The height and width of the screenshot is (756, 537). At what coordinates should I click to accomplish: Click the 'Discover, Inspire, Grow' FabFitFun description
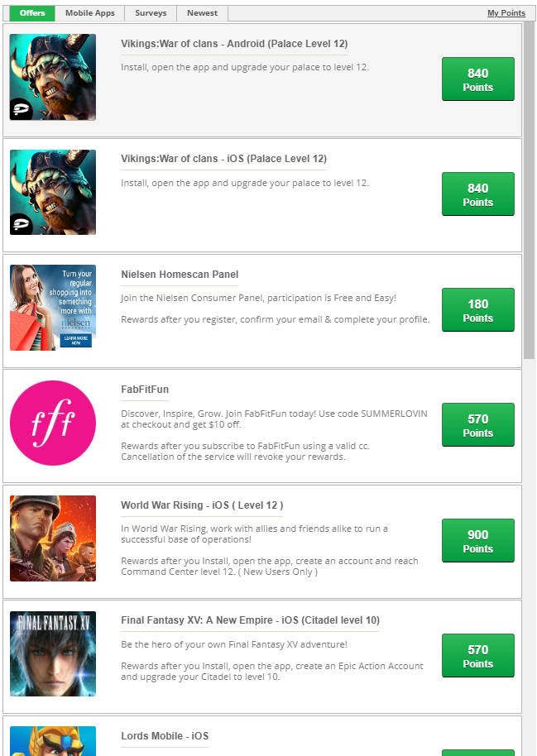pyautogui.click(x=274, y=419)
